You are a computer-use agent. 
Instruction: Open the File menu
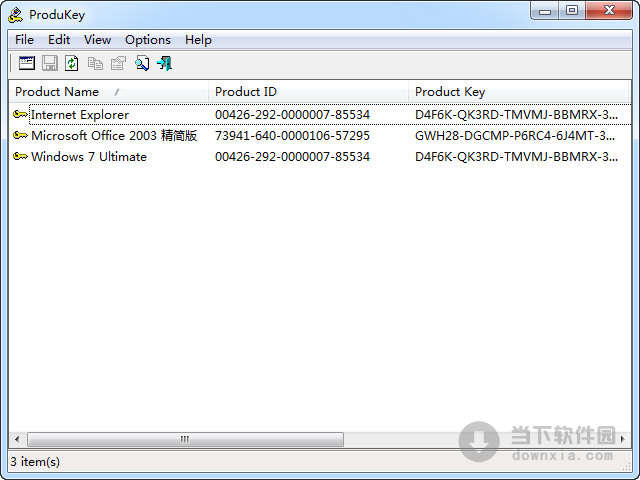(x=24, y=40)
